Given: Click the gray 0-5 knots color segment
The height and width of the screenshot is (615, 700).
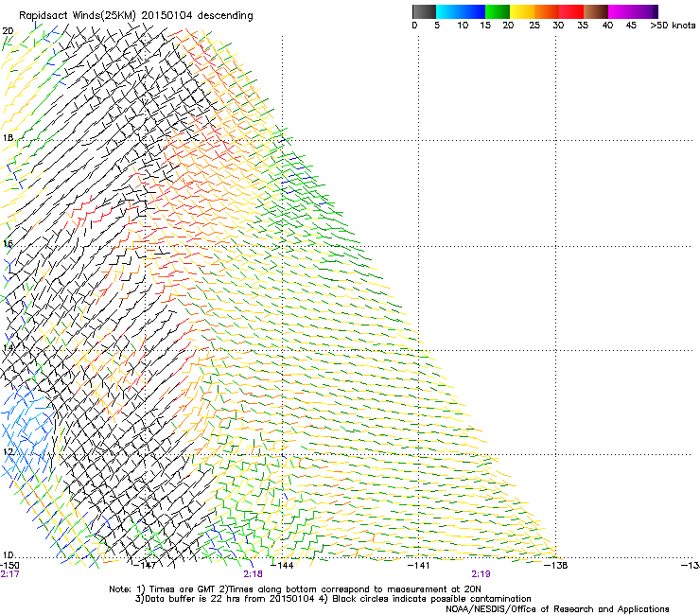Looking at the screenshot, I should (x=424, y=11).
